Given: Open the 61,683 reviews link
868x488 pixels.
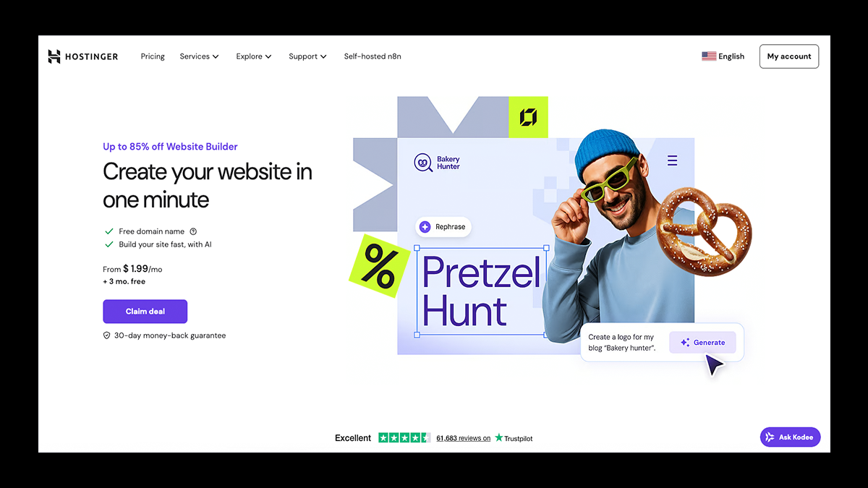Looking at the screenshot, I should [x=464, y=438].
